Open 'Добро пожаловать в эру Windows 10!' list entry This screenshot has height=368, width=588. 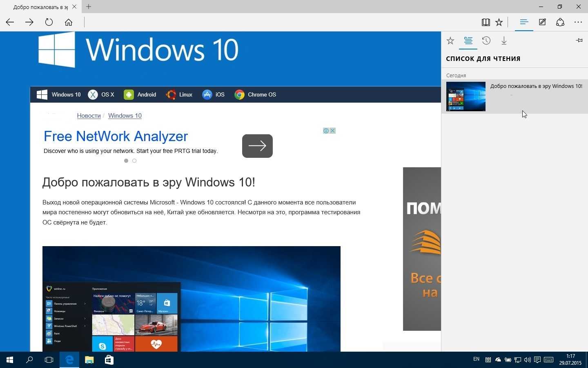[514, 96]
